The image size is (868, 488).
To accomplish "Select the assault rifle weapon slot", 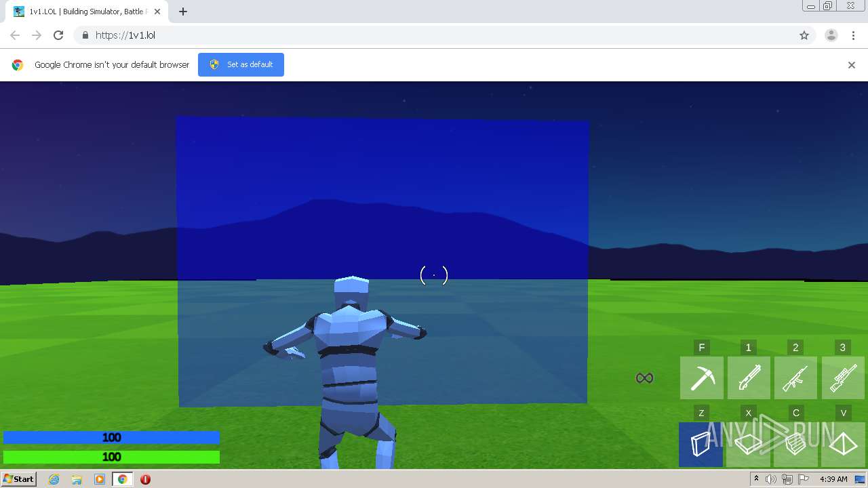I will [x=795, y=378].
